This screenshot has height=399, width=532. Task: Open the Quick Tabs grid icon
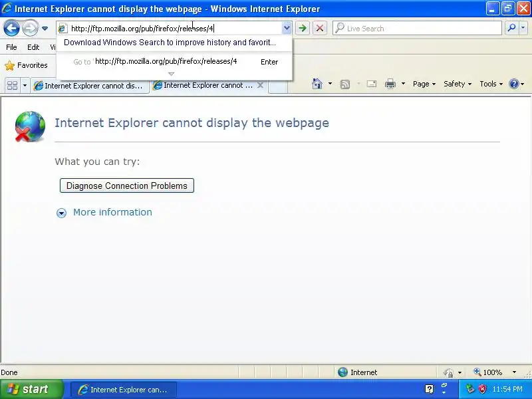click(x=12, y=85)
